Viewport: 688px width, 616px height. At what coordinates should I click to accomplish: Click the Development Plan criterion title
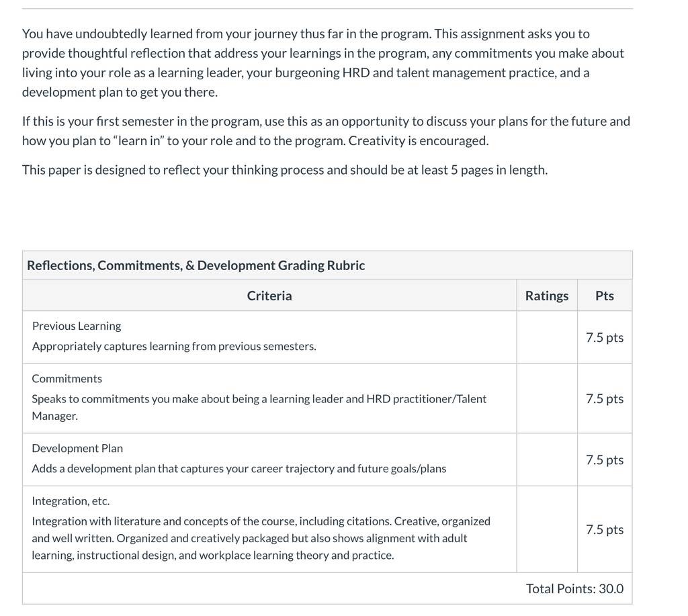click(77, 449)
